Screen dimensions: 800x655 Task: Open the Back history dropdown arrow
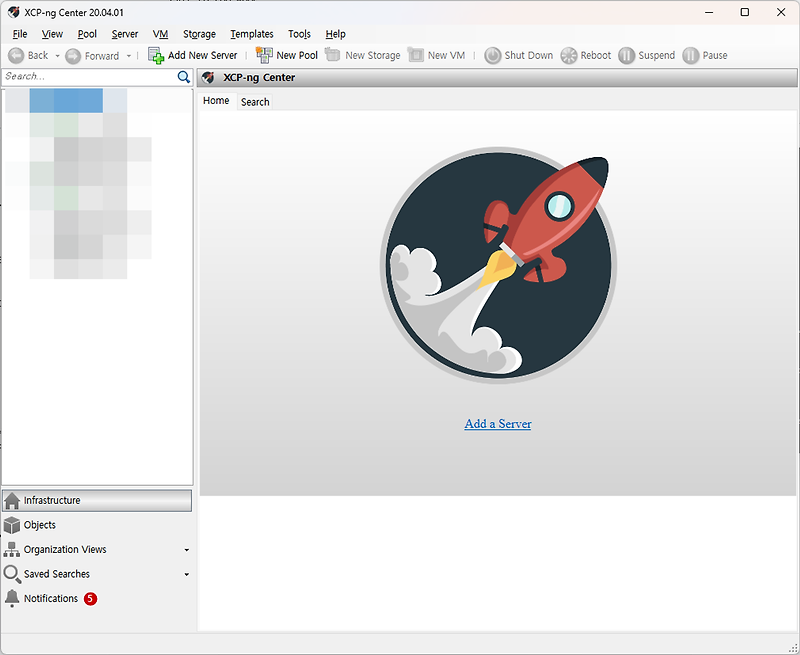coord(57,56)
